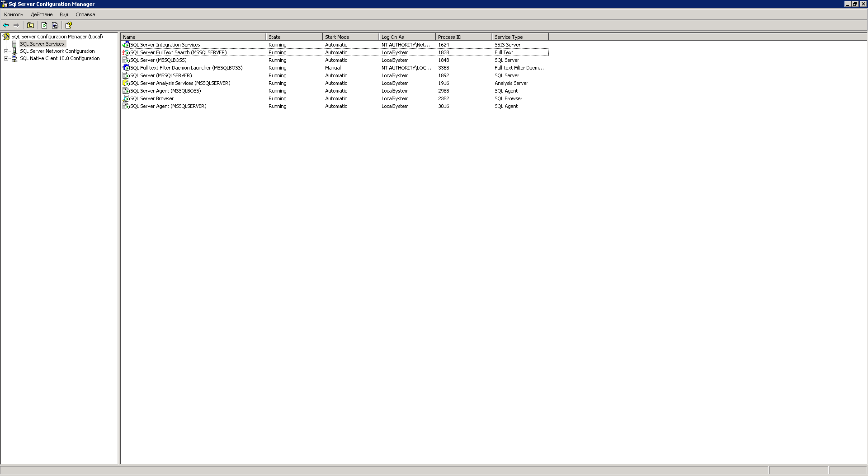The width and height of the screenshot is (868, 476).
Task: Expand the SQL Server Network Configuration node
Action: [x=6, y=51]
